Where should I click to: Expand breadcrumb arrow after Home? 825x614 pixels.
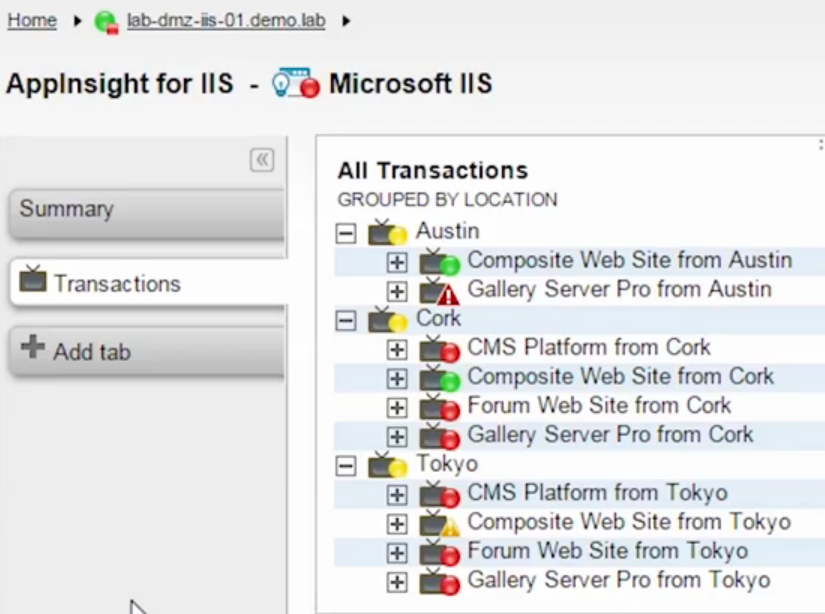tap(77, 21)
